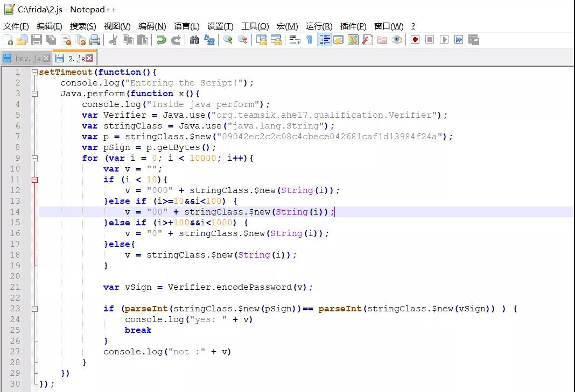The height and width of the screenshot is (392, 575).
Task: Open the user defined language icon
Action: [339, 40]
